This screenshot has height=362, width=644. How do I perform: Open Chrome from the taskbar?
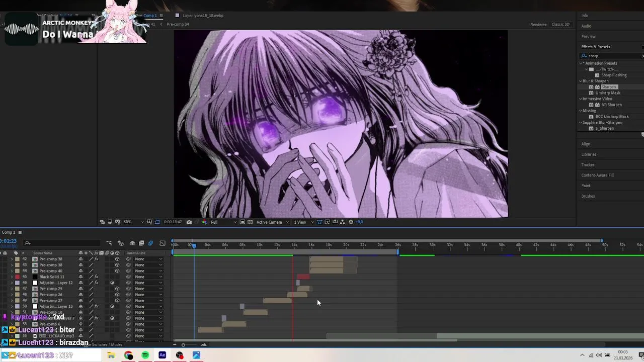[x=128, y=355]
